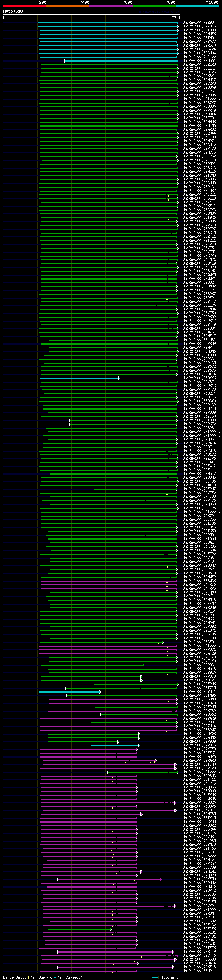The width and height of the screenshot is (222, 980).
Task: Select label UniRef100_C5X8V1
Action: (199, 76)
